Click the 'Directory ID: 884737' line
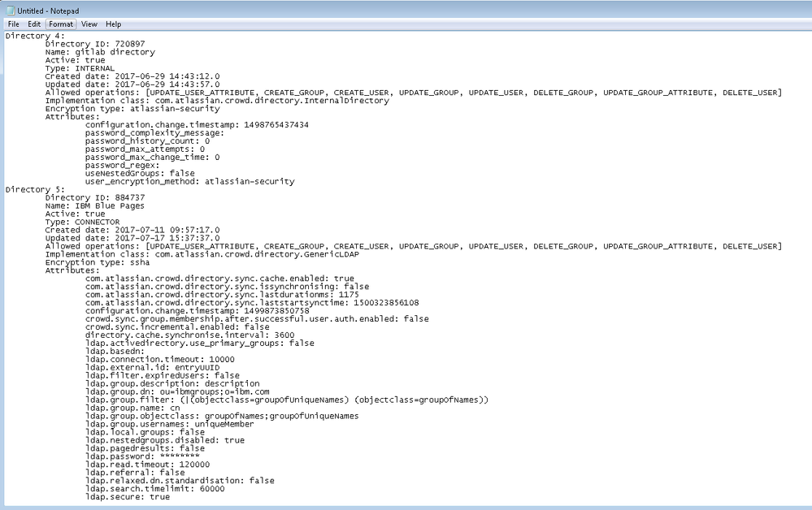The image size is (812, 510). click(x=95, y=197)
